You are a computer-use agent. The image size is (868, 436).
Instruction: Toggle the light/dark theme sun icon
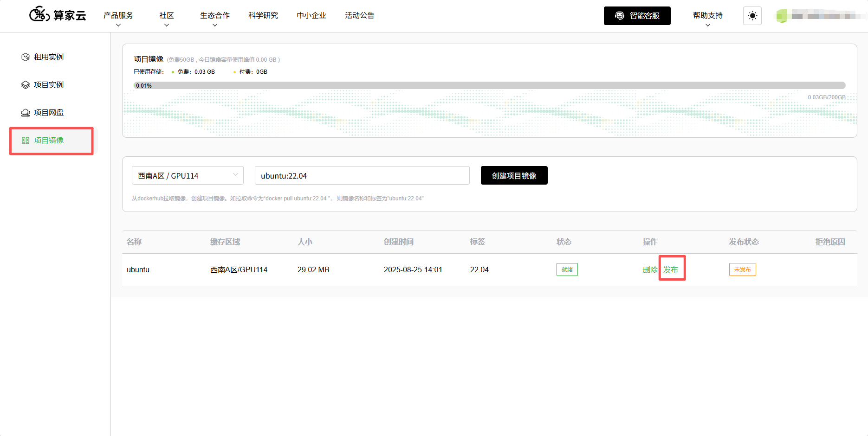click(x=752, y=16)
